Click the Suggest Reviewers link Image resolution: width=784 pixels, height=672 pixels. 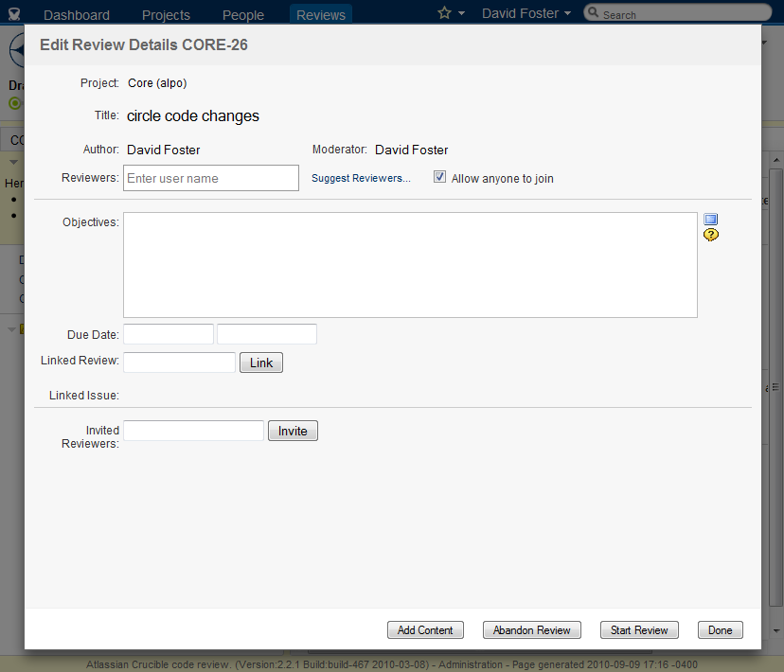[x=361, y=178]
